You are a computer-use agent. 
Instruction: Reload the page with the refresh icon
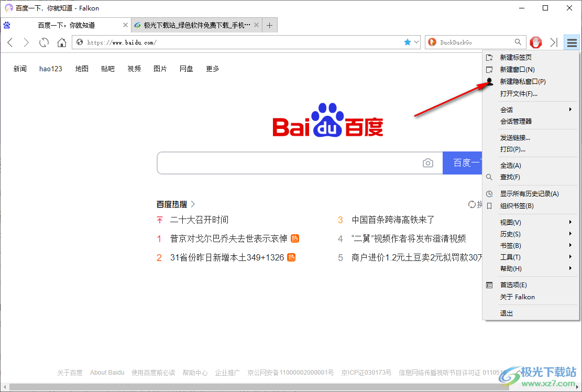[44, 42]
